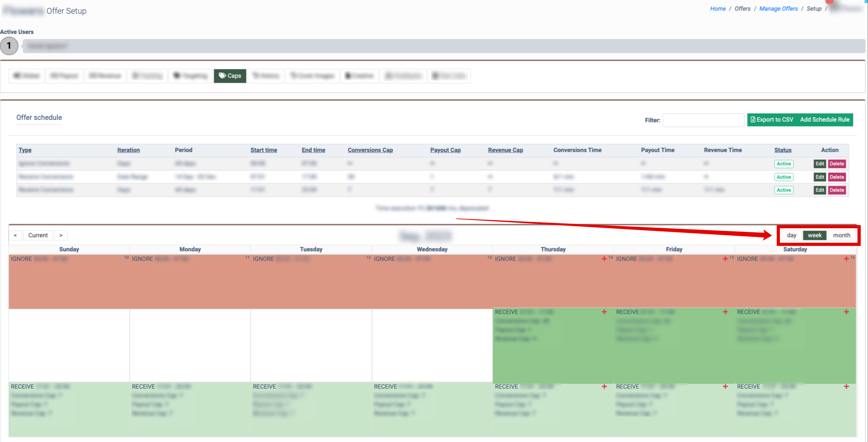Click the plus icon on Saturday's bottom RECEIVE block

pos(846,387)
